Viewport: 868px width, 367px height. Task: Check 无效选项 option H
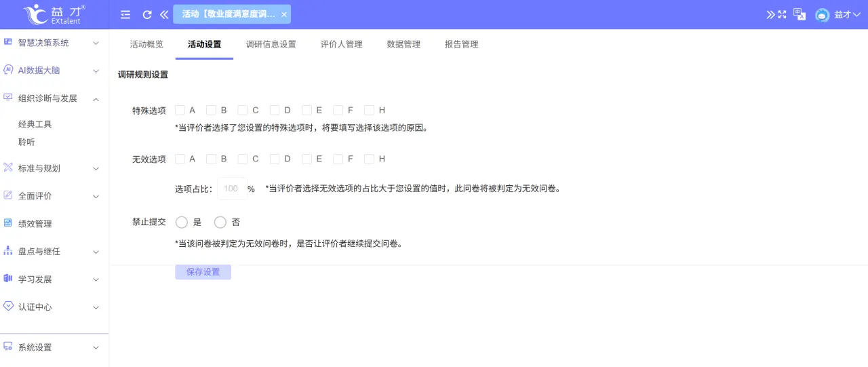(x=369, y=159)
